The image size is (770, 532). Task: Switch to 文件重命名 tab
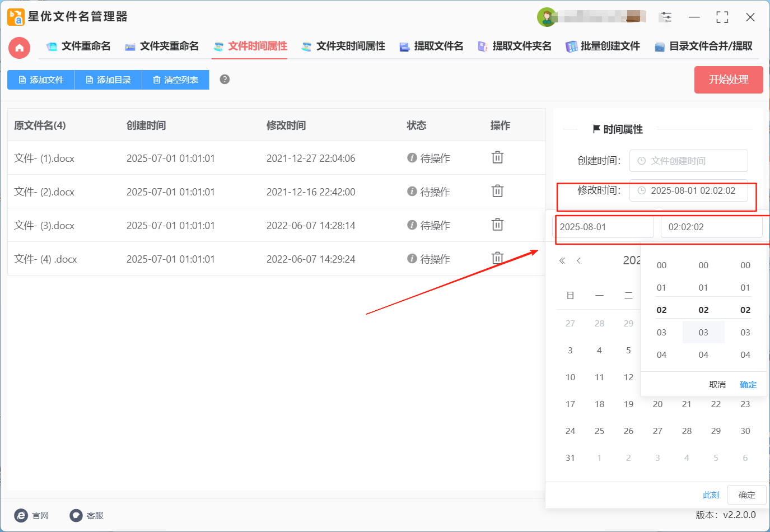[78, 46]
